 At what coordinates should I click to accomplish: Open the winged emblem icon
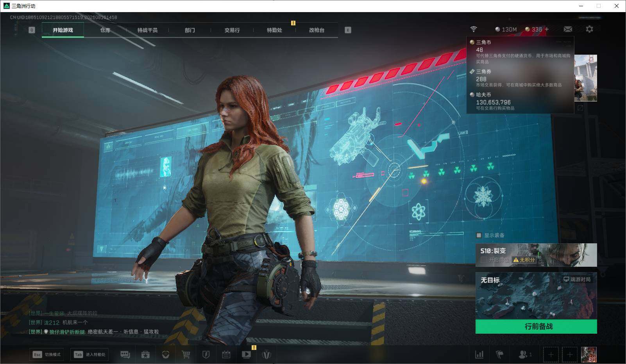click(x=266, y=355)
